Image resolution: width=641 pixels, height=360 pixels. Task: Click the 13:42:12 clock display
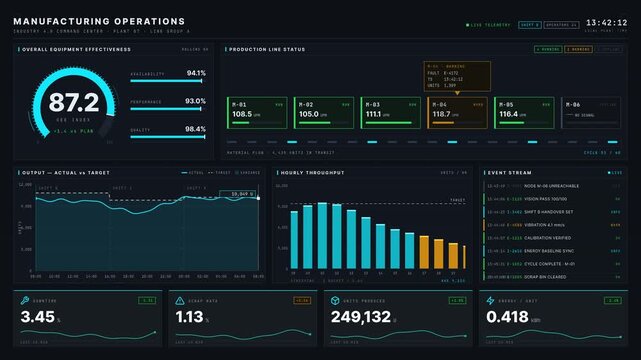pyautogui.click(x=606, y=22)
